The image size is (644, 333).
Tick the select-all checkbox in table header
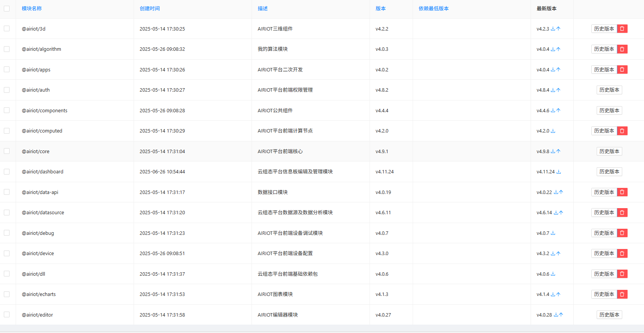[7, 8]
